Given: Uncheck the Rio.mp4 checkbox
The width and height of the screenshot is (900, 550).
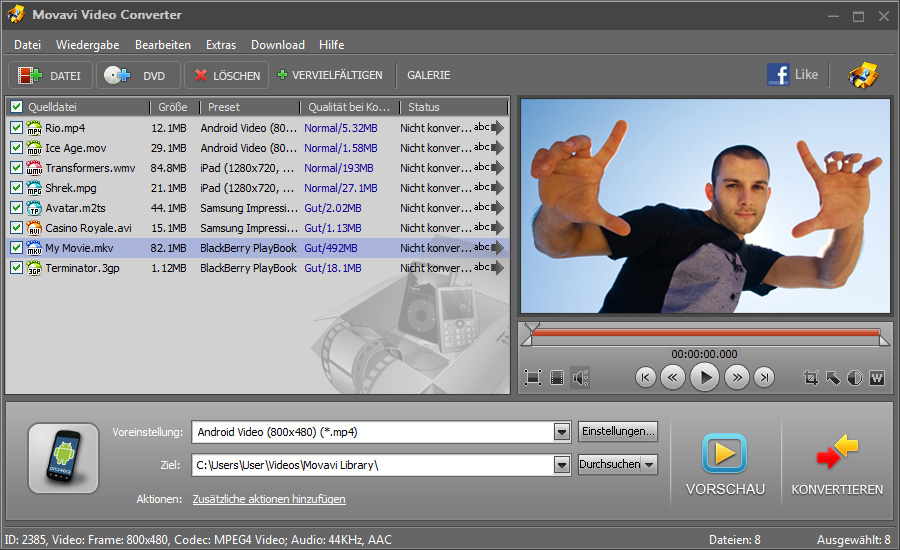Looking at the screenshot, I should coord(16,128).
